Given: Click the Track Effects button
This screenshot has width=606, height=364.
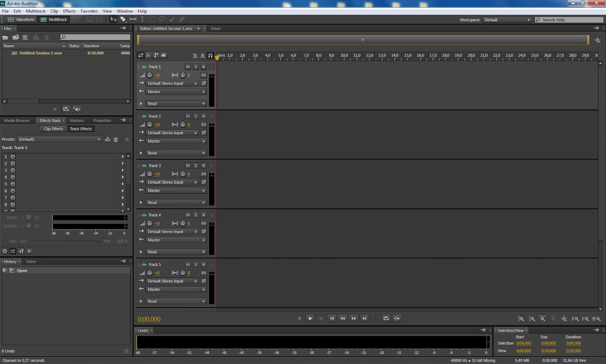Looking at the screenshot, I should (81, 129).
